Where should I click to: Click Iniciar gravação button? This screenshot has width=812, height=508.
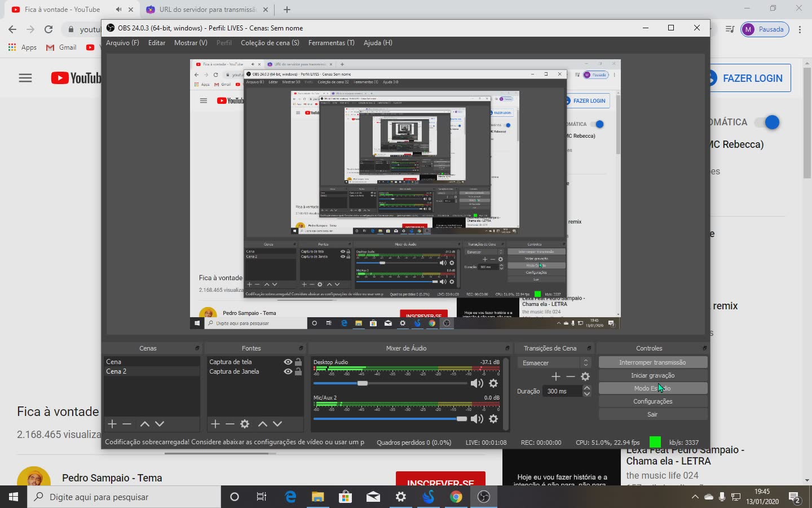(x=652, y=375)
